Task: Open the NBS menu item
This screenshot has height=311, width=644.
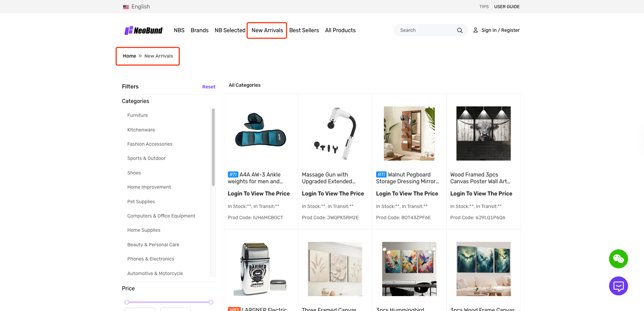Action: pyautogui.click(x=179, y=30)
